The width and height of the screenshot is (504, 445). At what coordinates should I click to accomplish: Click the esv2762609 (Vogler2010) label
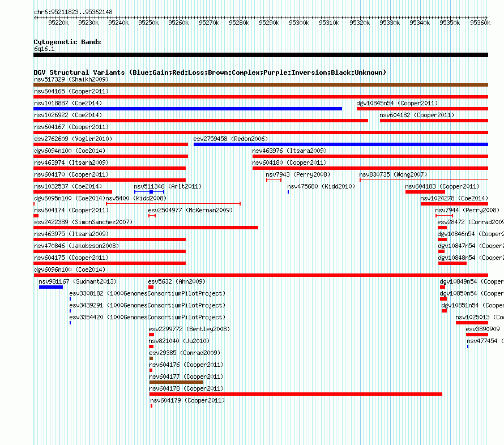[x=73, y=139]
